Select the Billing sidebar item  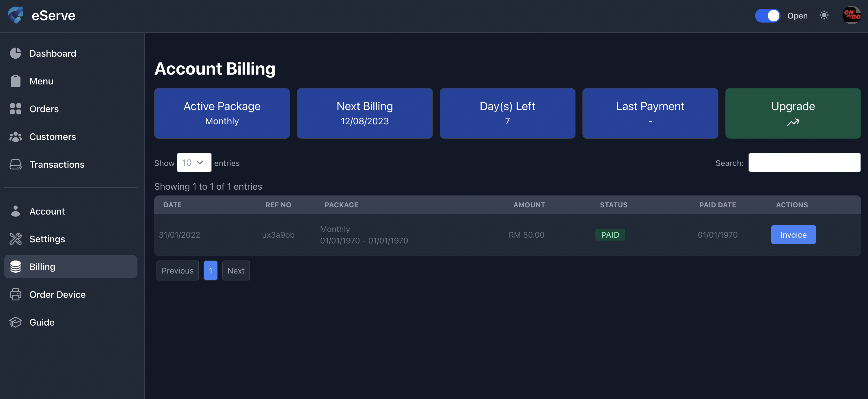point(42,267)
